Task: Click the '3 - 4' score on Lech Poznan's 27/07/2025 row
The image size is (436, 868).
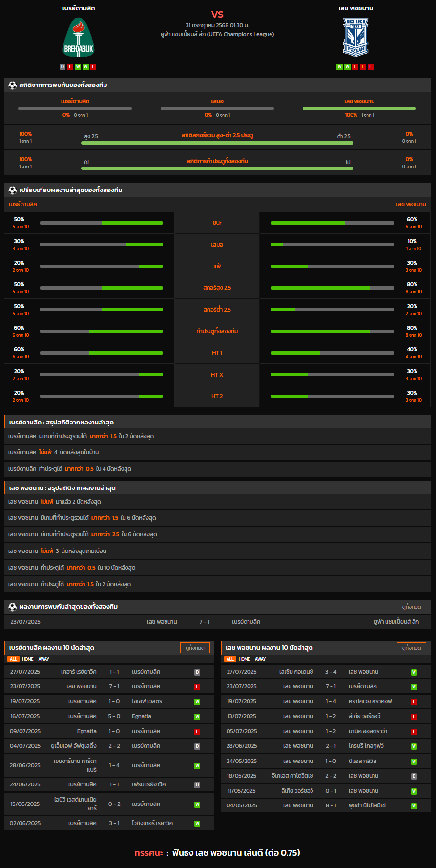Action: [331, 672]
